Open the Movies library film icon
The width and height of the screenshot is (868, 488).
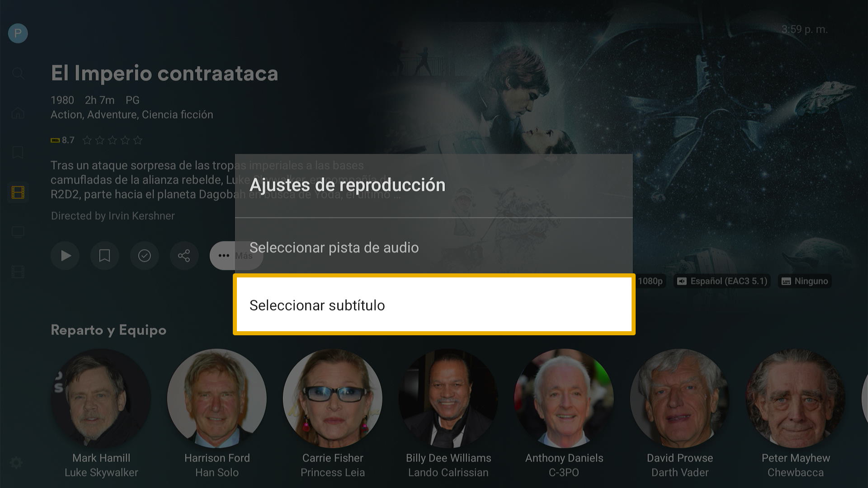tap(18, 192)
